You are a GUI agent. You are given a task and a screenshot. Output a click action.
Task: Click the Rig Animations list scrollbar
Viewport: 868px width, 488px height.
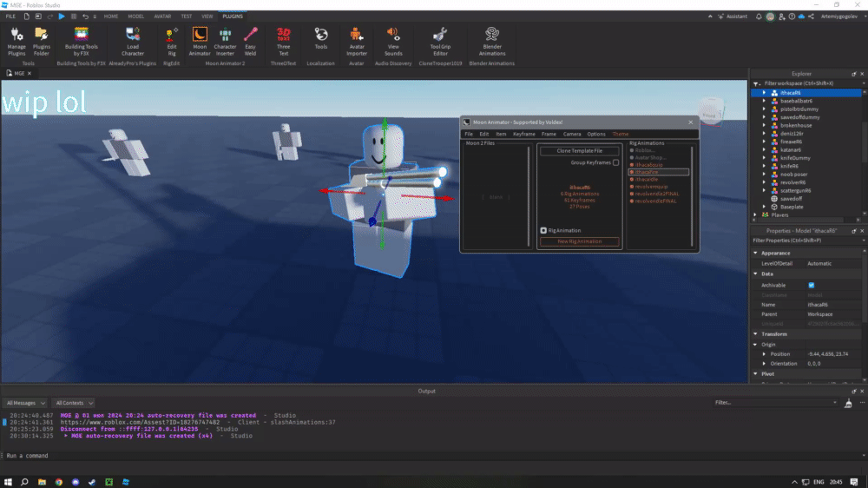pos(692,196)
